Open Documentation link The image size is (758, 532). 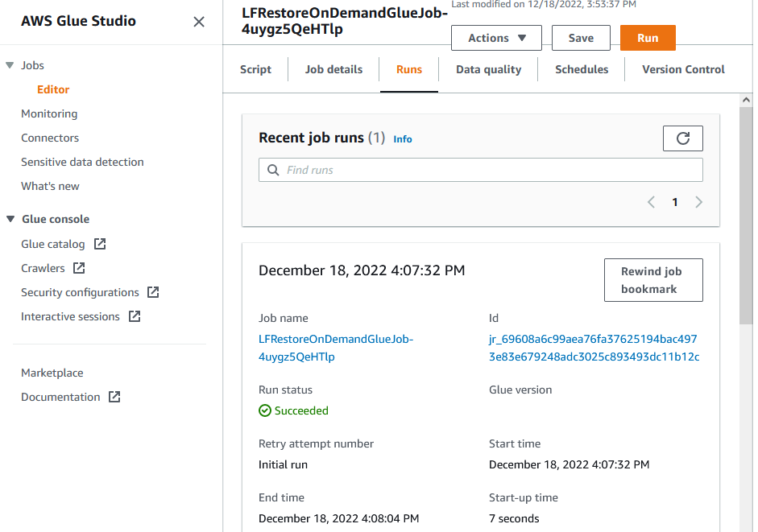pos(60,397)
